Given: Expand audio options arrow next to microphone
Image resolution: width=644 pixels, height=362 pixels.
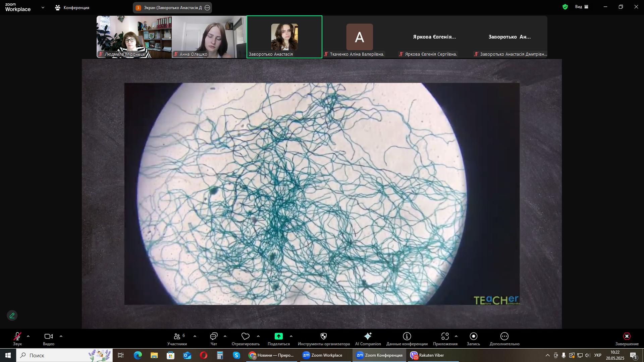Looking at the screenshot, I should click(x=28, y=336).
